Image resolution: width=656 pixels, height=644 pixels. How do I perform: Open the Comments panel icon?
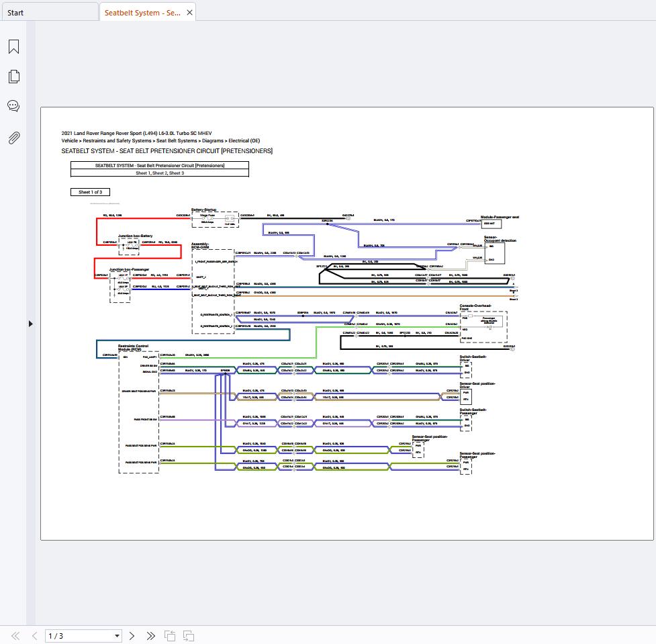[13, 106]
